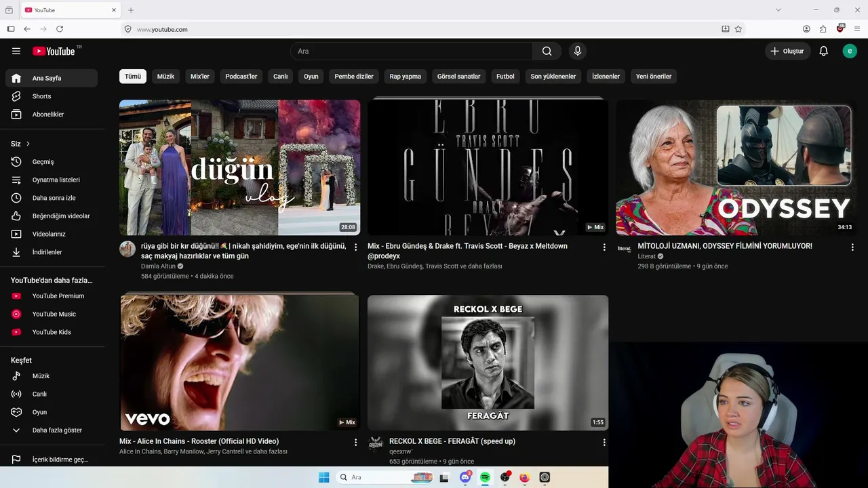The image size is (868, 488).
Task: Open Oynatma listeleri in the sidebar
Action: click(52, 180)
